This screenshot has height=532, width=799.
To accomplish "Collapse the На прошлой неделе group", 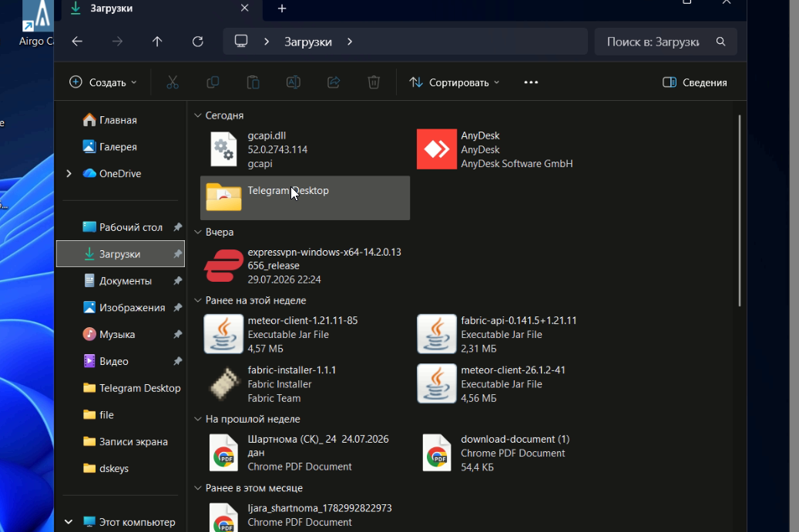I will click(x=198, y=420).
